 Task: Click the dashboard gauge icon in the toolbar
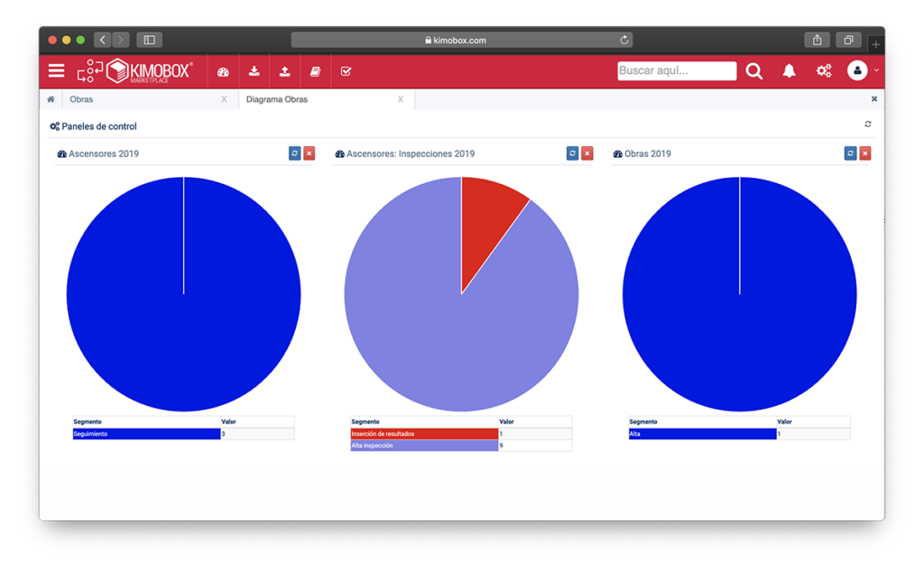pyautogui.click(x=223, y=71)
